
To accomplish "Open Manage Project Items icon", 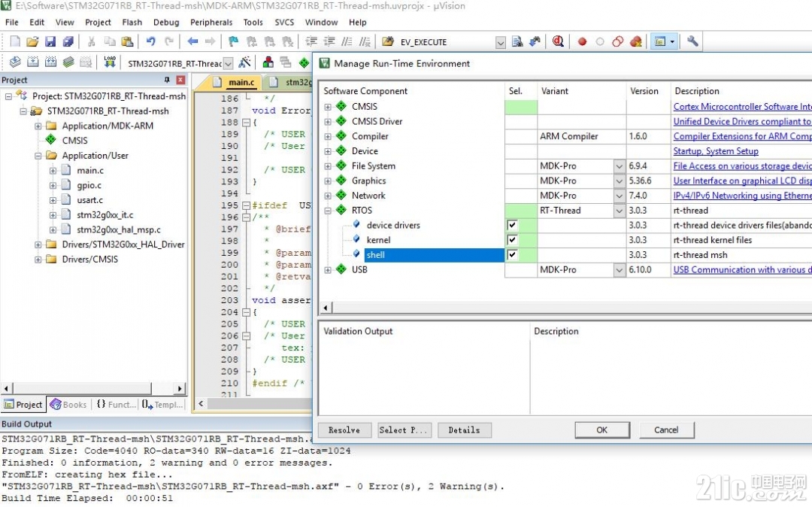I will (x=268, y=62).
